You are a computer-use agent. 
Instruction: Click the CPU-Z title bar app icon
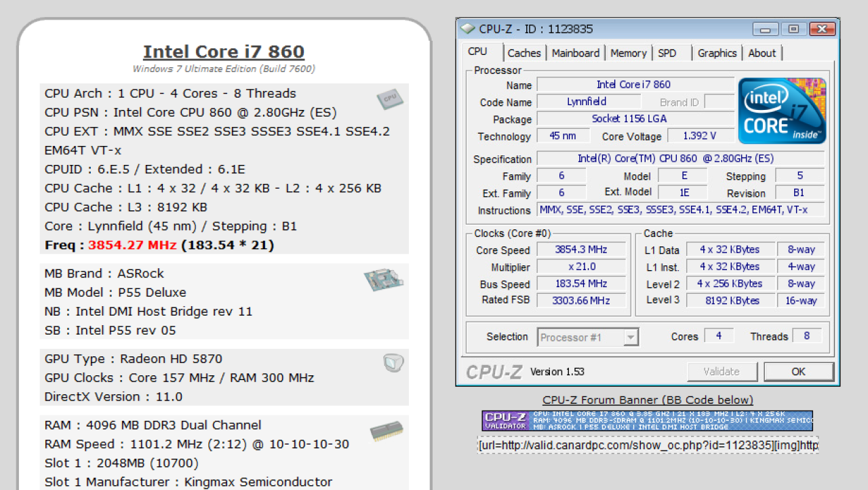(468, 29)
